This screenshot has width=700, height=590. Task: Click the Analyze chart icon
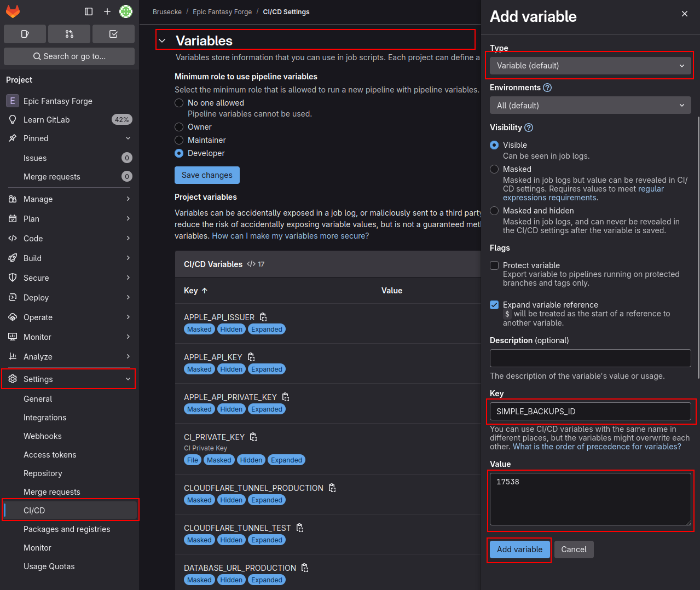13,357
